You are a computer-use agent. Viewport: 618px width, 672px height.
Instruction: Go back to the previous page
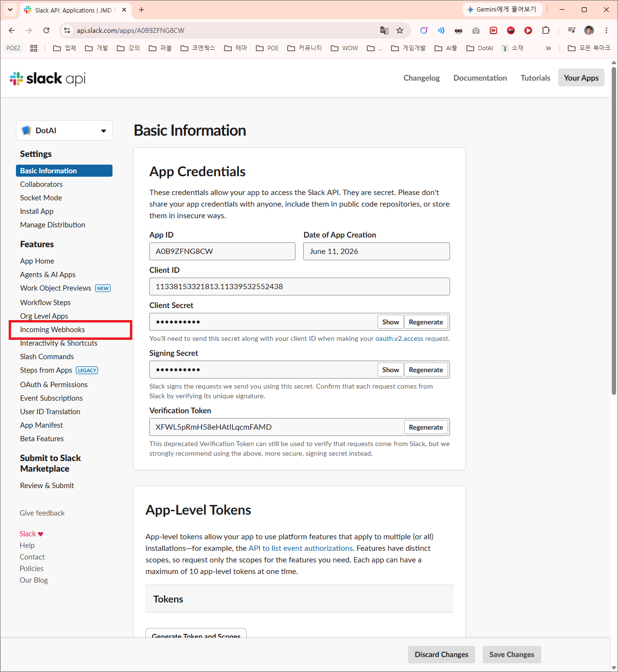pos(12,30)
